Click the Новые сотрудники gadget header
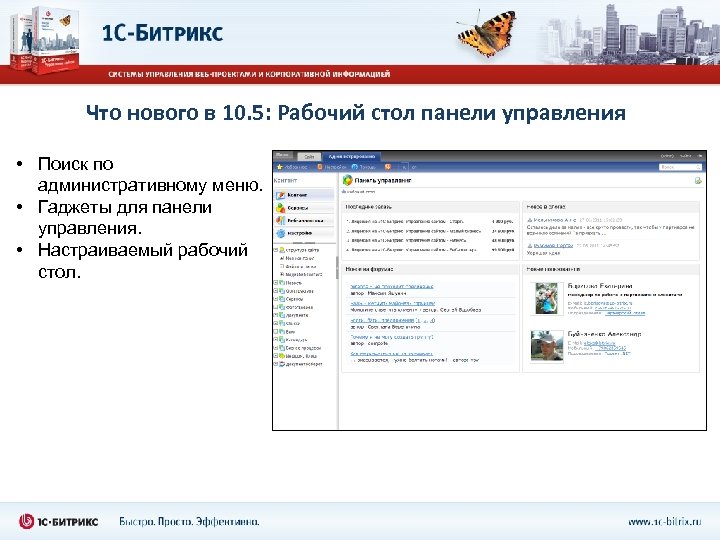720x540 pixels. (x=611, y=269)
